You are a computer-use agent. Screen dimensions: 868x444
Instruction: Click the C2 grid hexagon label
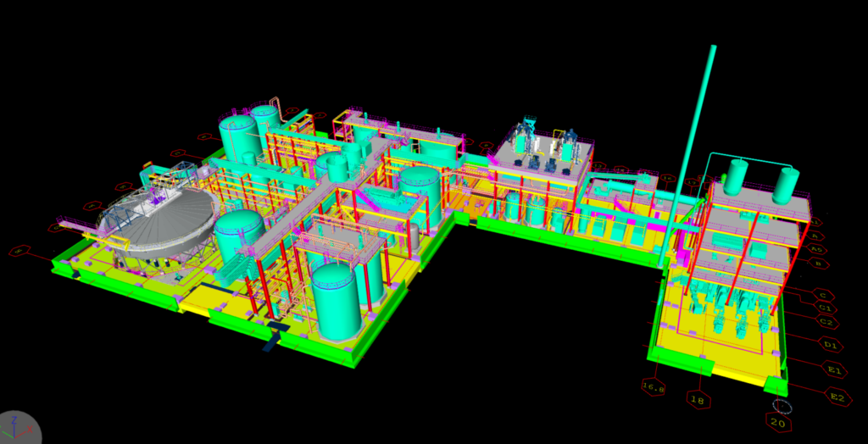click(x=827, y=322)
